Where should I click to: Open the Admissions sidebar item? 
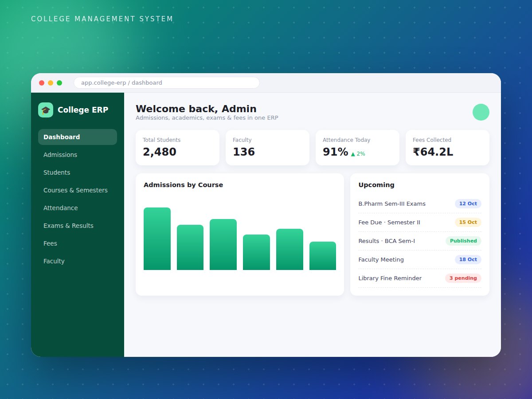click(x=78, y=155)
